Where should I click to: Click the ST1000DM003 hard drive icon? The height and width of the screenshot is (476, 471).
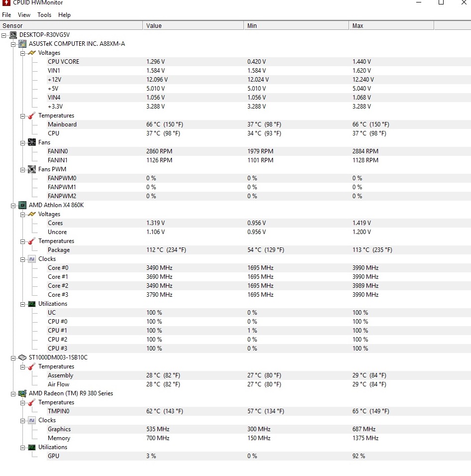(22, 357)
